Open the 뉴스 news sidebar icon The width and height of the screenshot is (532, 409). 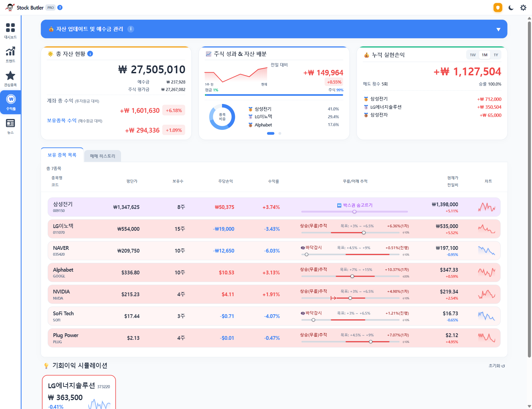(10, 126)
